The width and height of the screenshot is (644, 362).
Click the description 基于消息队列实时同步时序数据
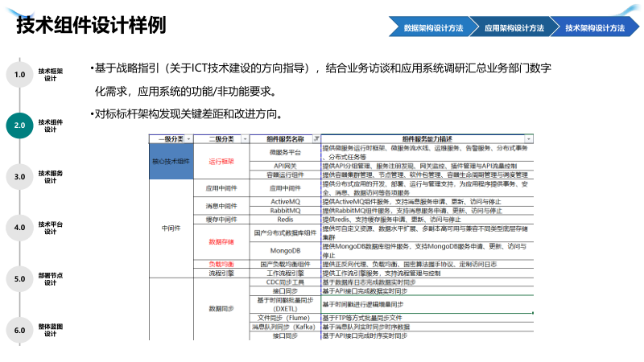click(366, 327)
